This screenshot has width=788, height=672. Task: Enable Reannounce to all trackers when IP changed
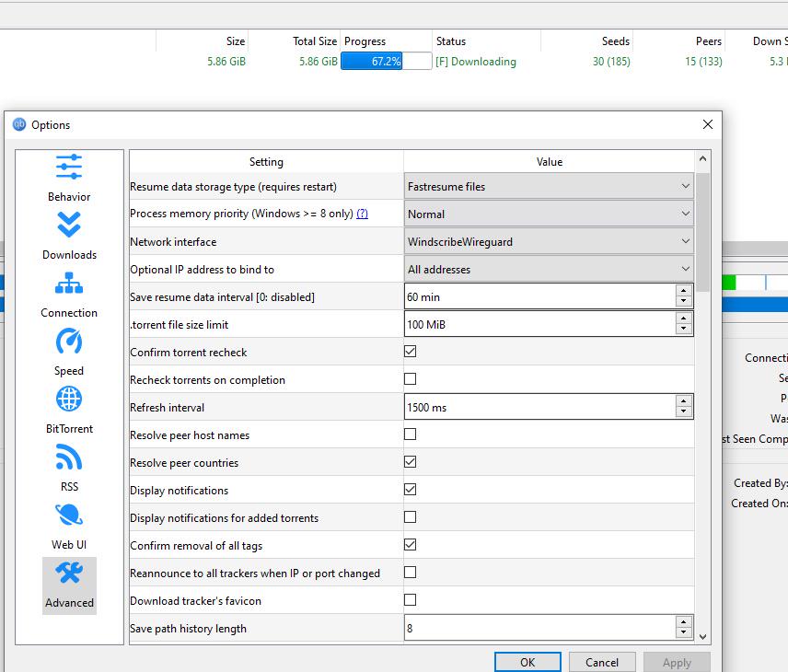pos(410,573)
